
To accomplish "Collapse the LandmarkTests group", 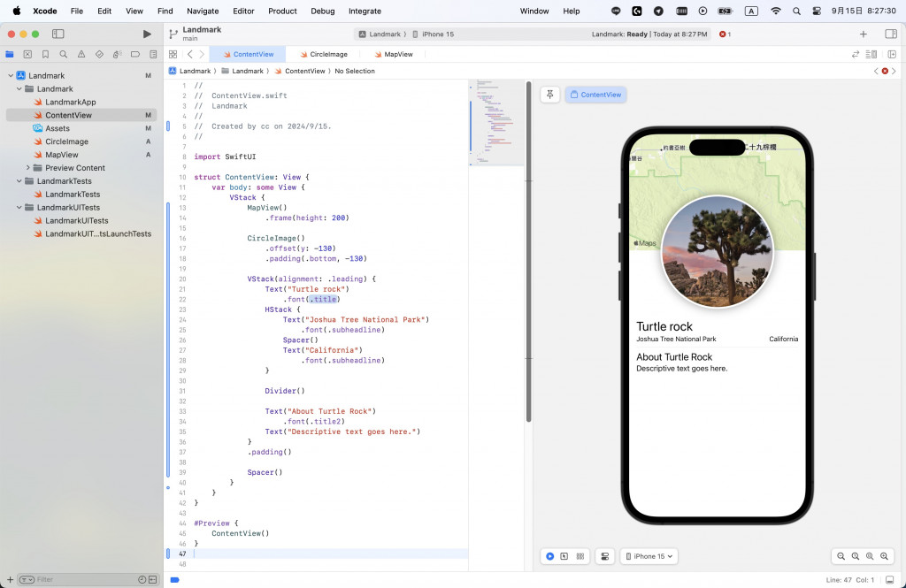I will (x=19, y=181).
